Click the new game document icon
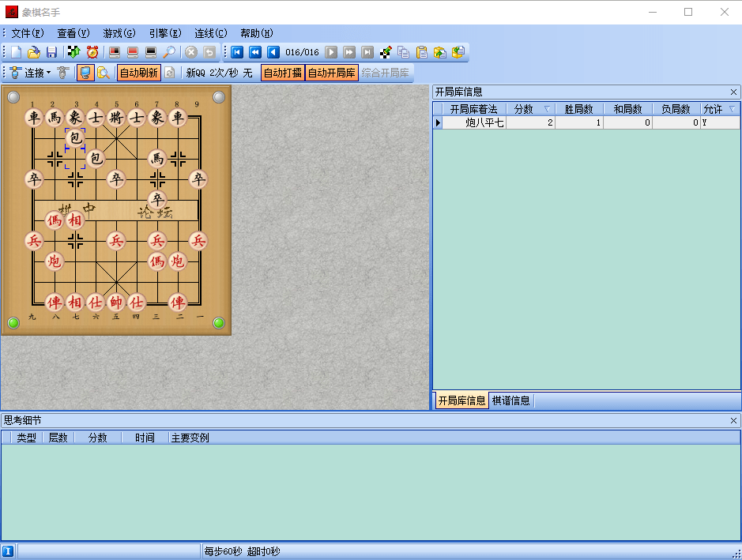This screenshot has height=560, width=742. pos(15,52)
